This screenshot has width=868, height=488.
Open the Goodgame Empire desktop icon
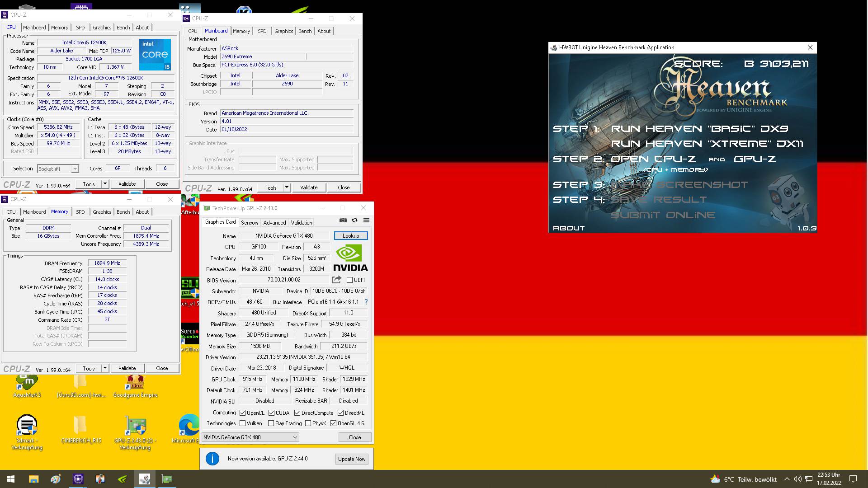point(135,385)
